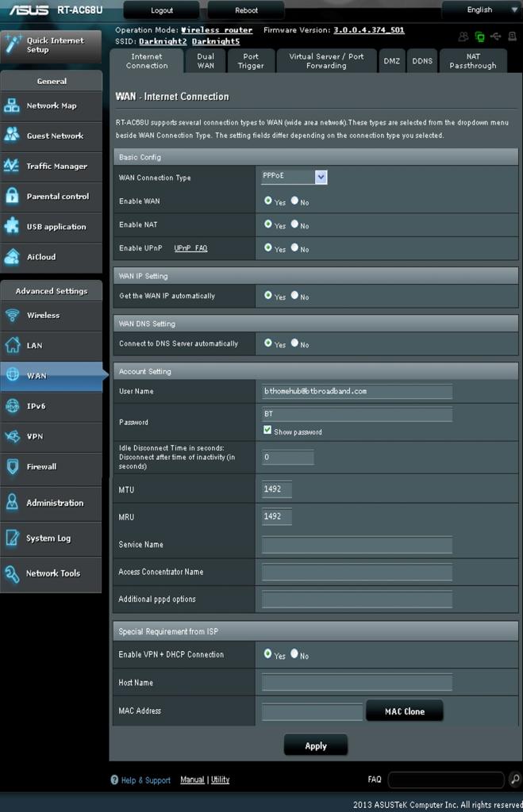523x812 pixels.
Task: Switch to the DDNS tab
Action: (x=422, y=61)
